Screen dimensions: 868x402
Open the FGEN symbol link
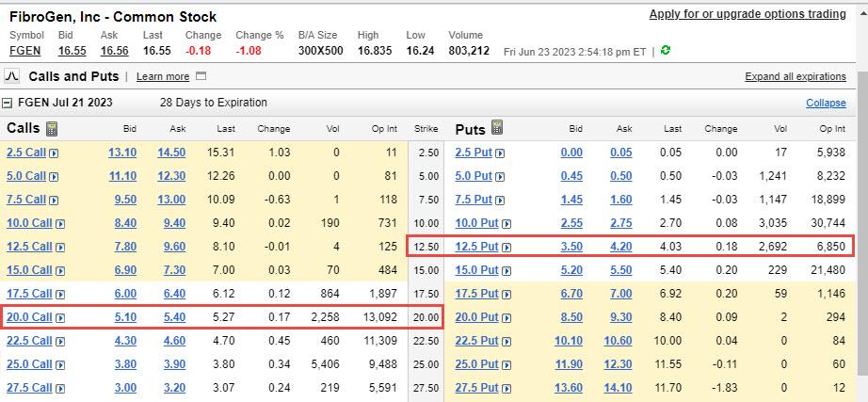click(24, 50)
